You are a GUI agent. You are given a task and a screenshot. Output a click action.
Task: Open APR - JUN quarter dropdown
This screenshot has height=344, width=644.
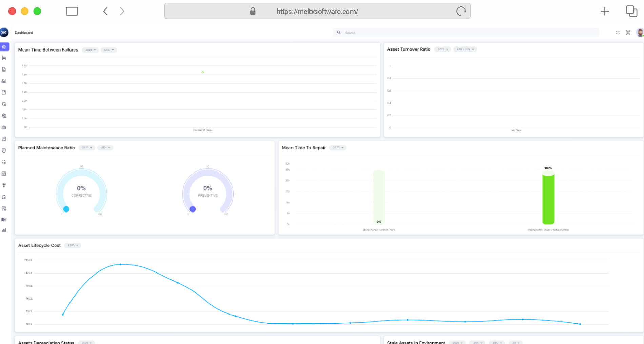coord(465,49)
